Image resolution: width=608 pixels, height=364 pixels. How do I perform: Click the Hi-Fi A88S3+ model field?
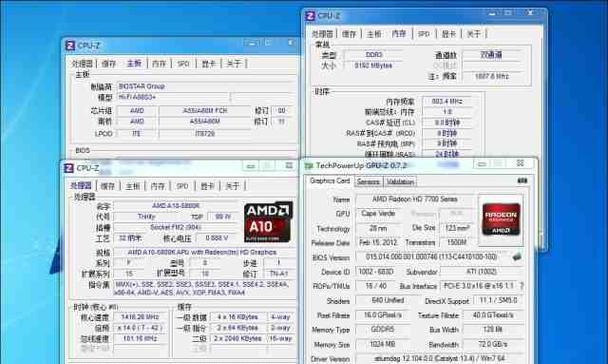click(173, 97)
